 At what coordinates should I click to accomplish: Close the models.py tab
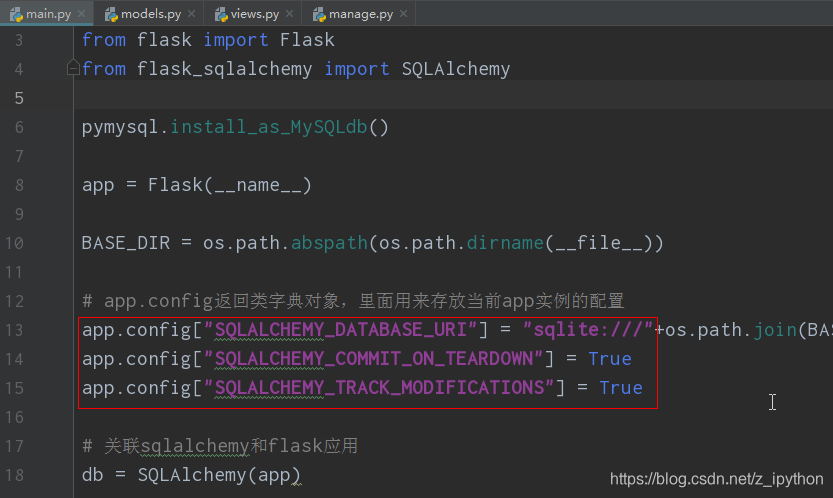click(192, 14)
